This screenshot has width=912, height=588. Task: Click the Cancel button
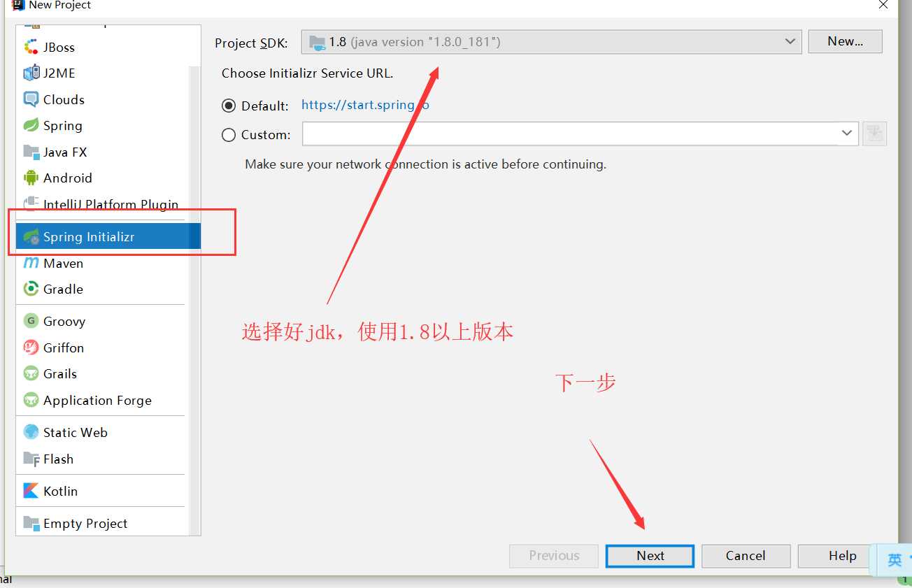[746, 556]
